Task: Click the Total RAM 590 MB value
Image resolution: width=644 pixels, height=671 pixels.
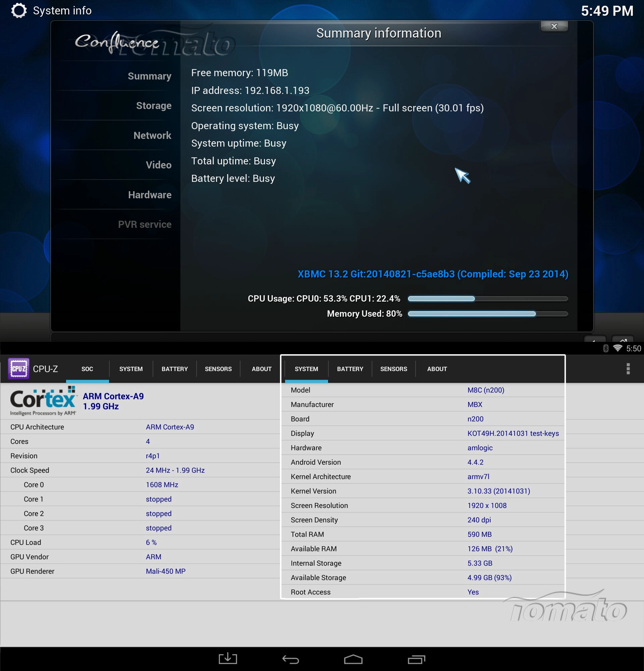Action: (x=479, y=534)
